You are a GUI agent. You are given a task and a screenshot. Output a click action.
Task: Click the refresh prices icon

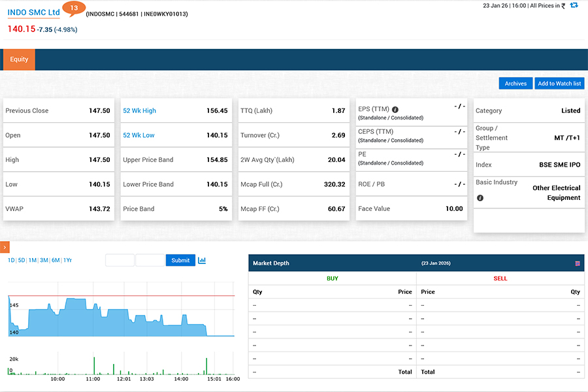(x=574, y=5)
